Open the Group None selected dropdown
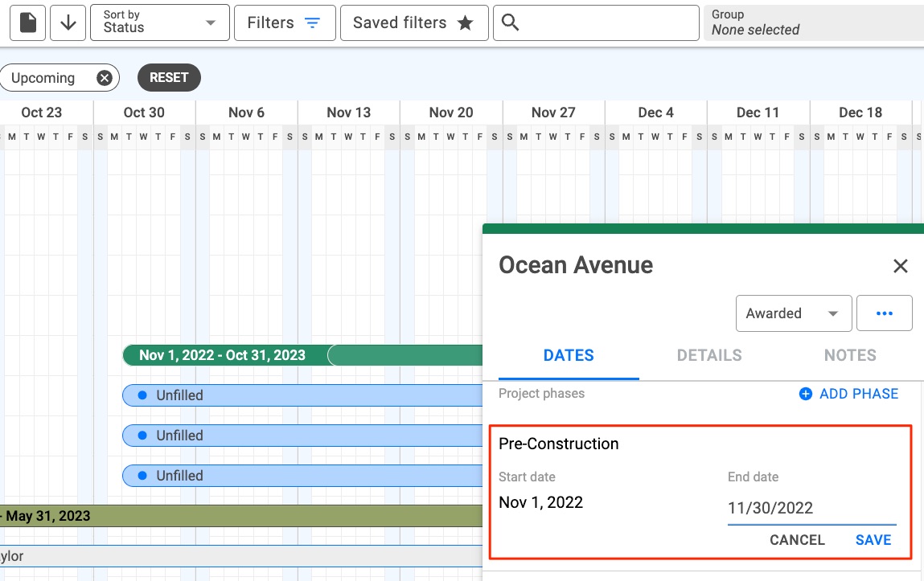Image resolution: width=924 pixels, height=581 pixels. tap(814, 23)
